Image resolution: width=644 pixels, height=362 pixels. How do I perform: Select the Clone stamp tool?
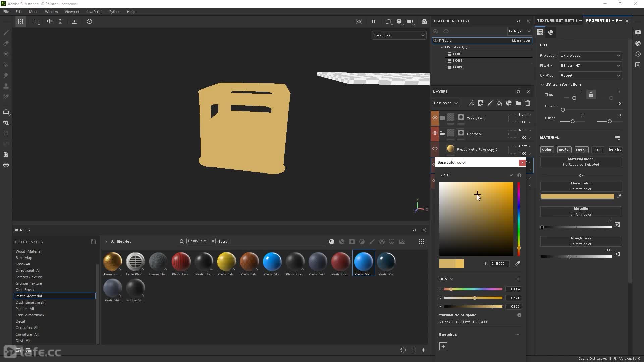coord(6,86)
